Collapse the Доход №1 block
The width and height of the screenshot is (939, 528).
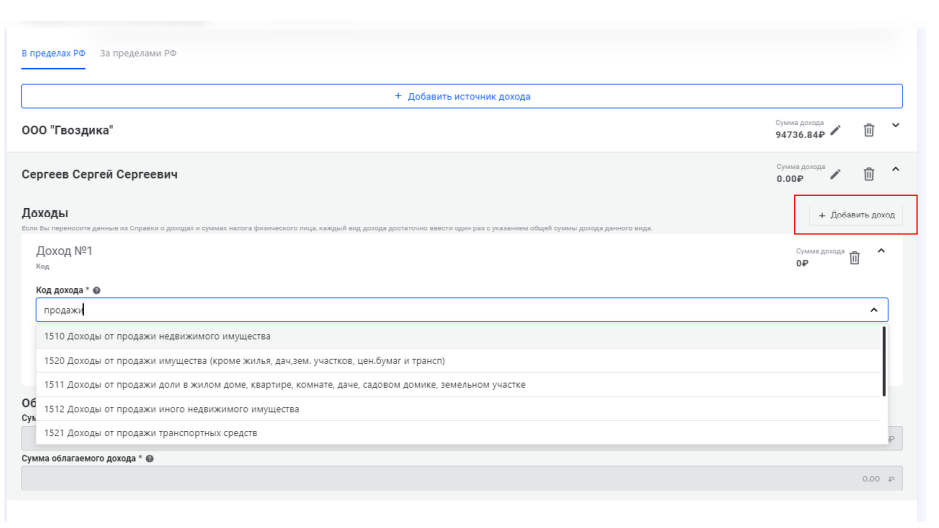click(x=881, y=251)
